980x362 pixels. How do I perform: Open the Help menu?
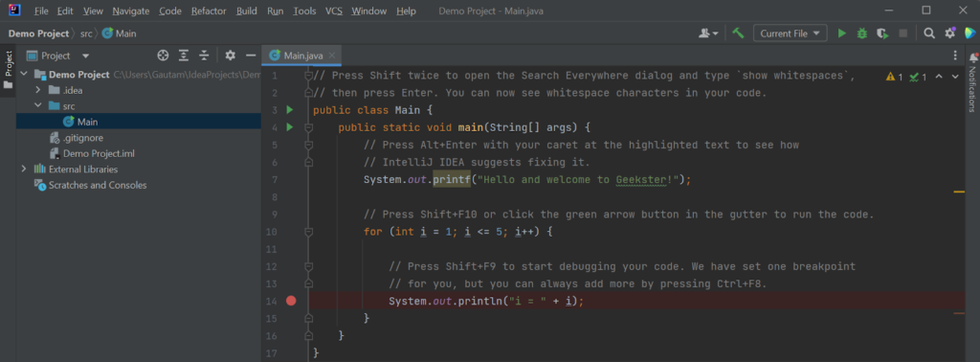pos(406,11)
